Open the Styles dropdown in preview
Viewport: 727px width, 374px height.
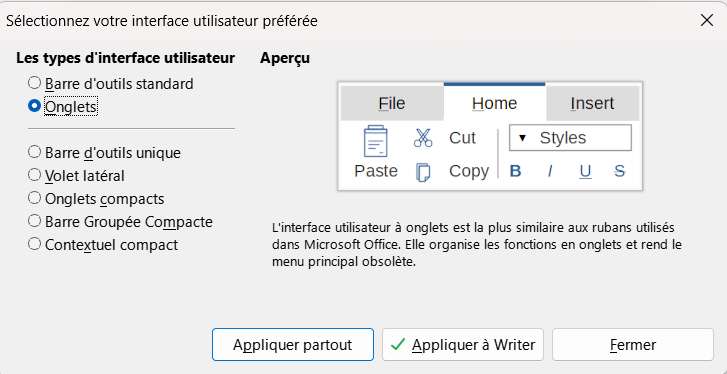570,138
